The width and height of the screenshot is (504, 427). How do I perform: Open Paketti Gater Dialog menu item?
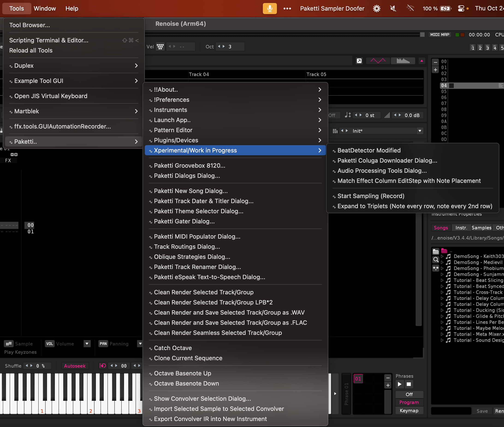pos(184,221)
